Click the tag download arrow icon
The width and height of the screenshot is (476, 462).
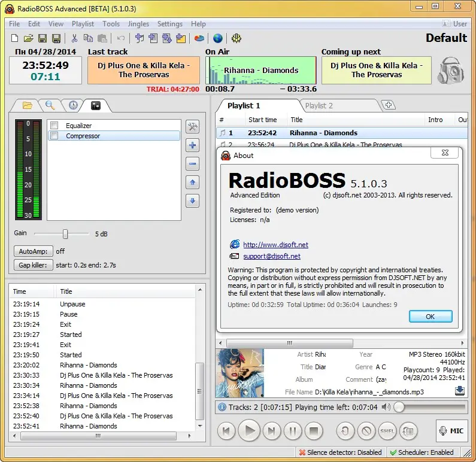click(x=460, y=390)
